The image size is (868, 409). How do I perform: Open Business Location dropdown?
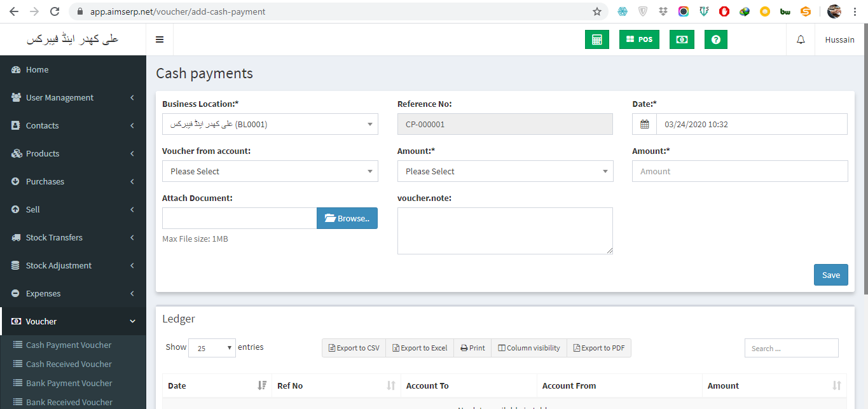(270, 124)
